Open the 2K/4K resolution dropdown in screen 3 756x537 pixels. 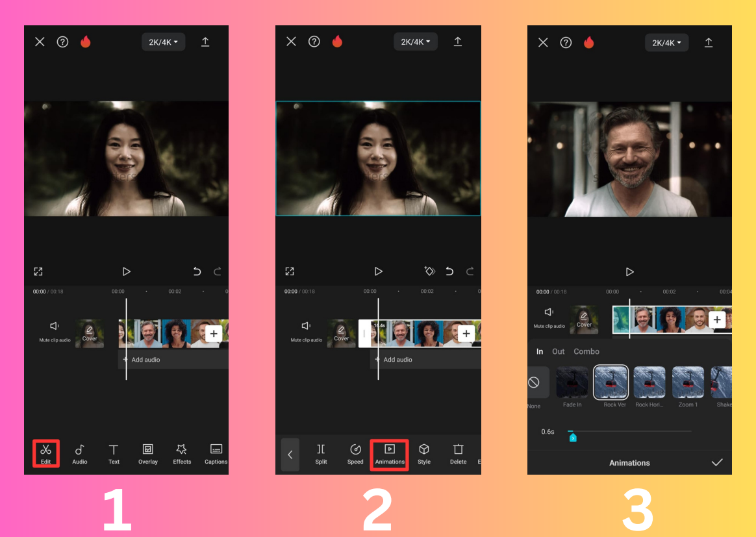667,42
